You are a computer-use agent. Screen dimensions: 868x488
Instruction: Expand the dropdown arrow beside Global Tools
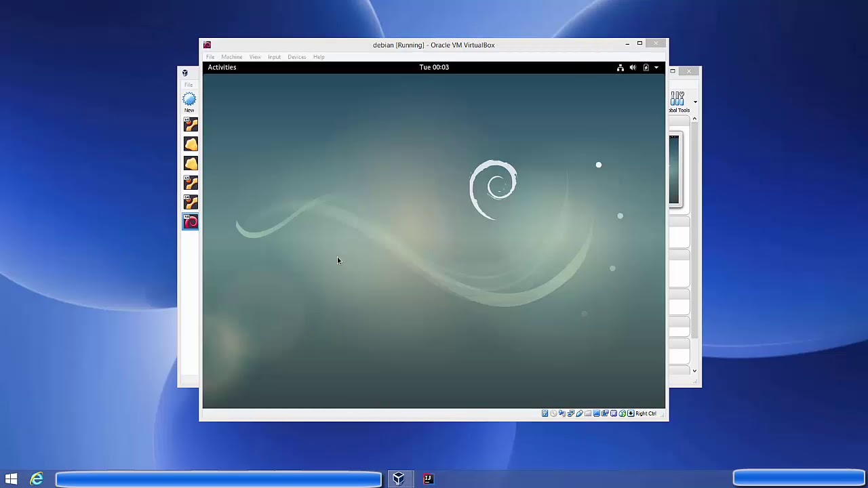tap(695, 102)
